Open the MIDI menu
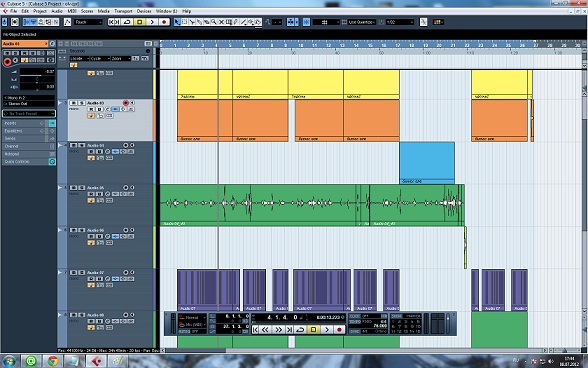The height and width of the screenshot is (368, 588). pos(72,11)
